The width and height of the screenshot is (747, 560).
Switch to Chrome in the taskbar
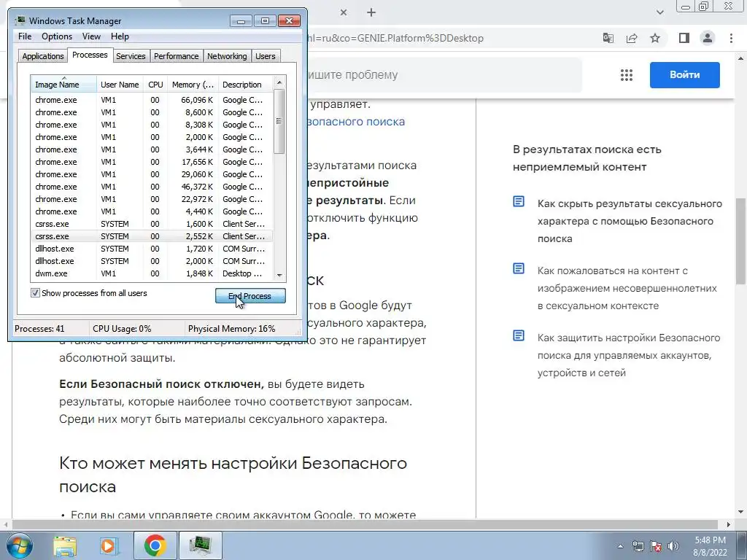pyautogui.click(x=155, y=545)
